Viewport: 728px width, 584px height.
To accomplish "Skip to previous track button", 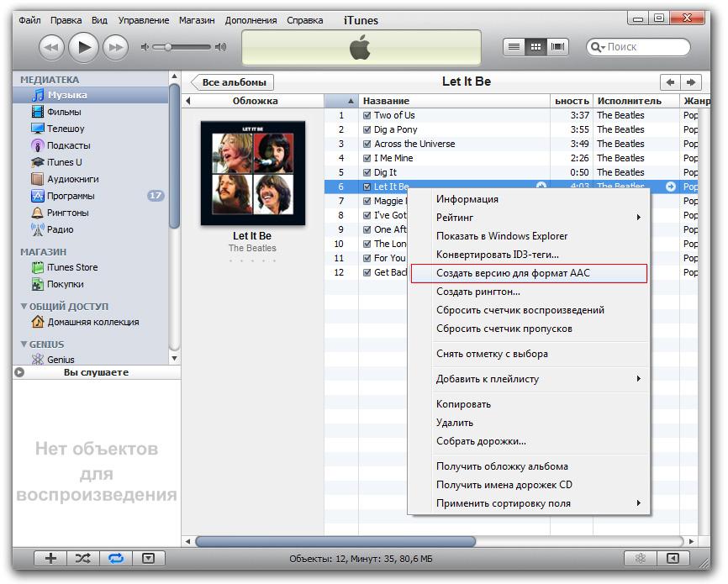I will pos(51,47).
